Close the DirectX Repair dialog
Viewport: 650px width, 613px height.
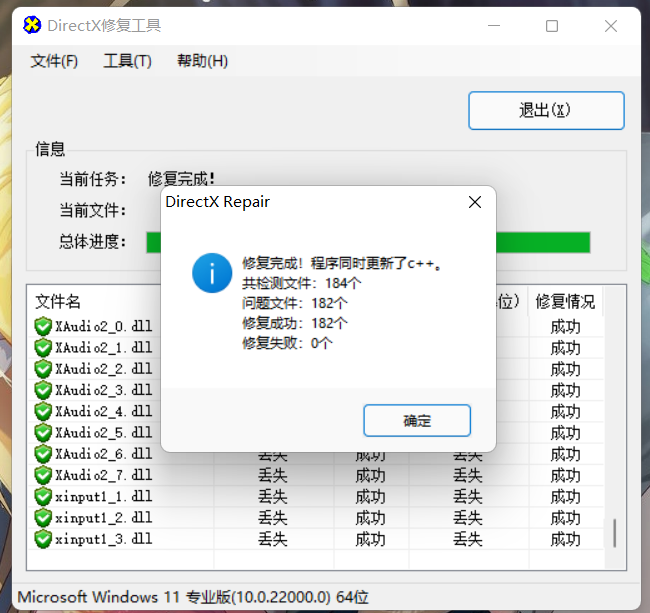[x=475, y=202]
